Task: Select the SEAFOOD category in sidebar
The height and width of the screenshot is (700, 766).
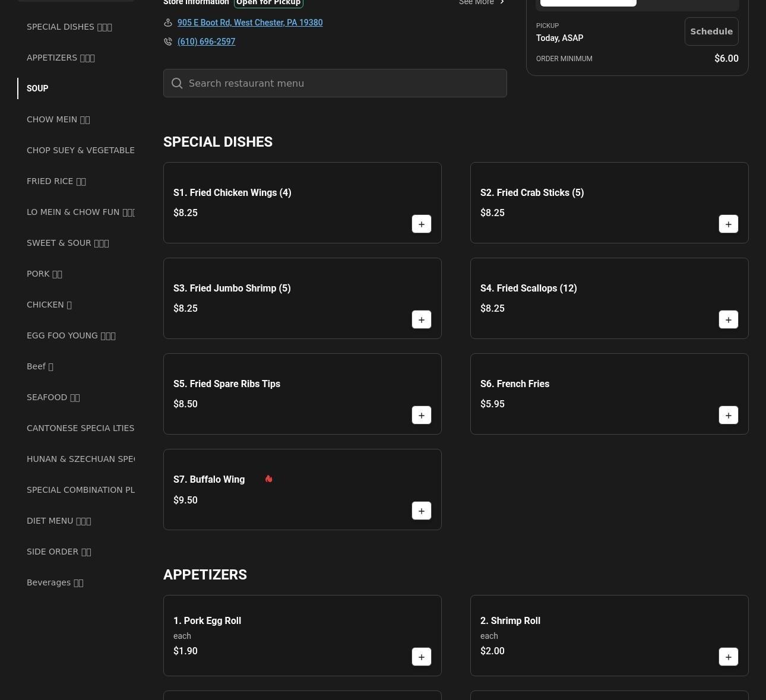Action: pyautogui.click(x=53, y=397)
